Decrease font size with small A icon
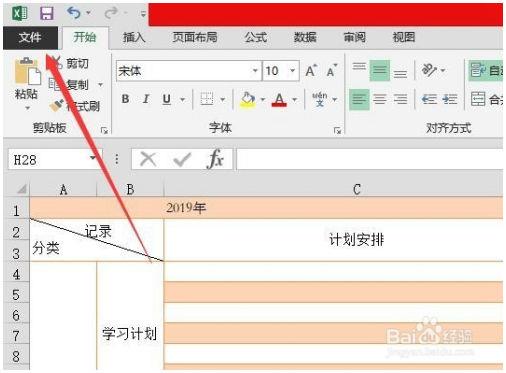 coord(332,71)
